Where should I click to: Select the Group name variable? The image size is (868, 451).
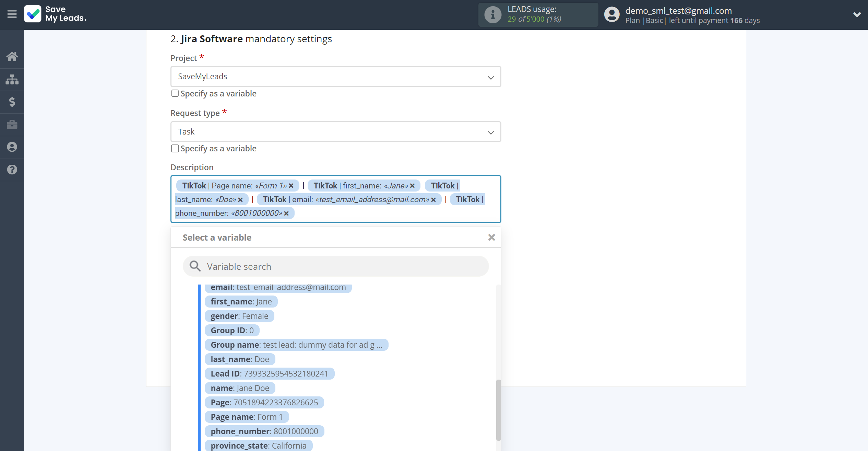point(297,345)
